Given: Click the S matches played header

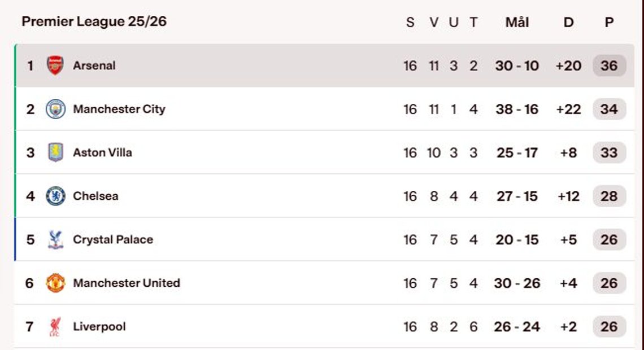Looking at the screenshot, I should 410,22.
